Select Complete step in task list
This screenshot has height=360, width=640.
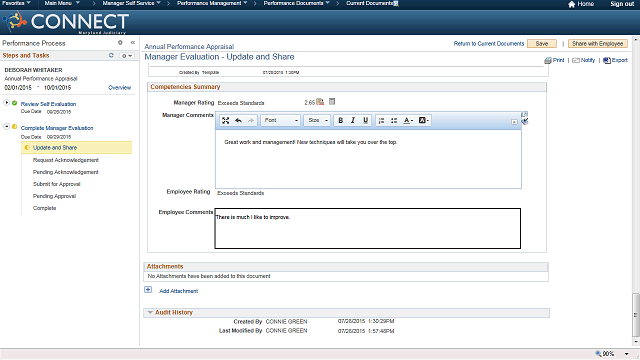pyautogui.click(x=44, y=208)
